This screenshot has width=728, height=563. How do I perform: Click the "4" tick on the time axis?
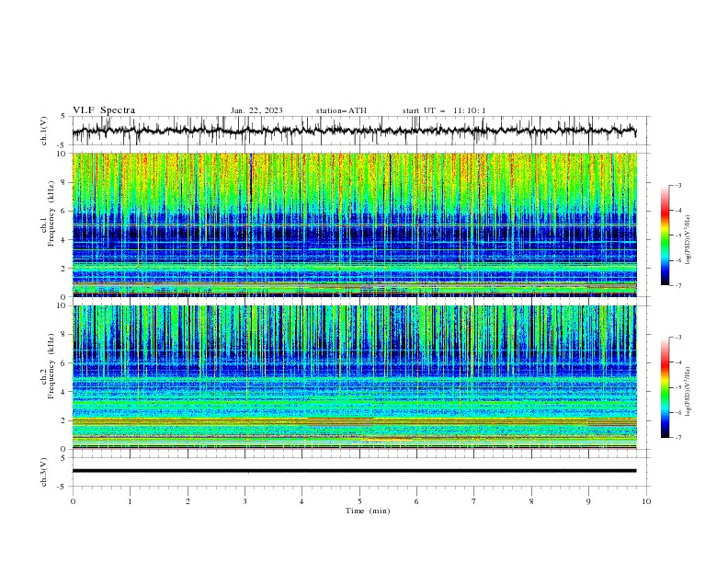click(301, 501)
